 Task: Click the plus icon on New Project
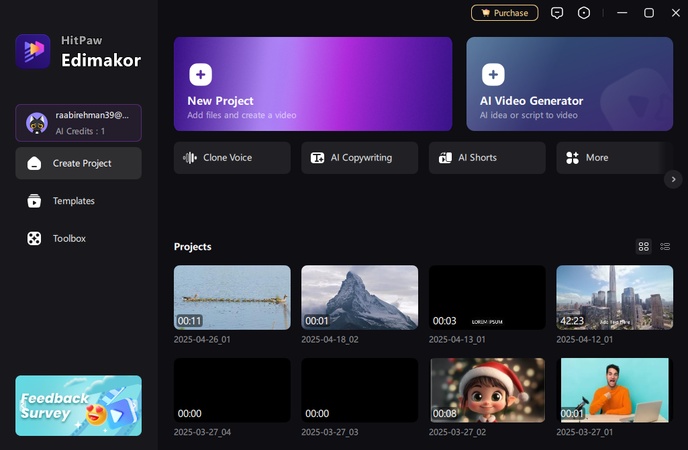200,75
